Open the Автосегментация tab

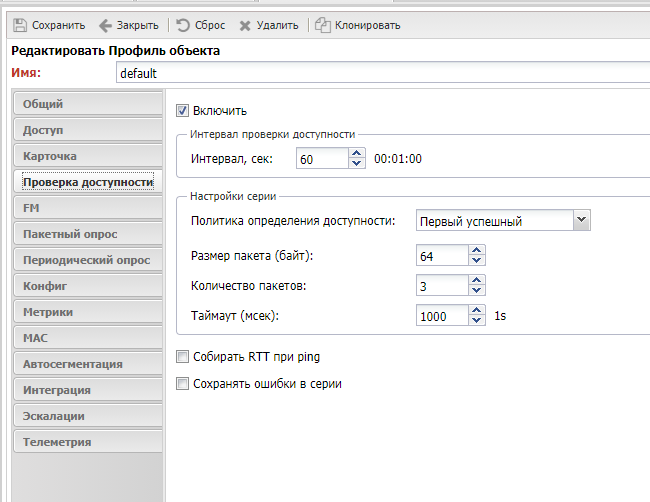88,364
